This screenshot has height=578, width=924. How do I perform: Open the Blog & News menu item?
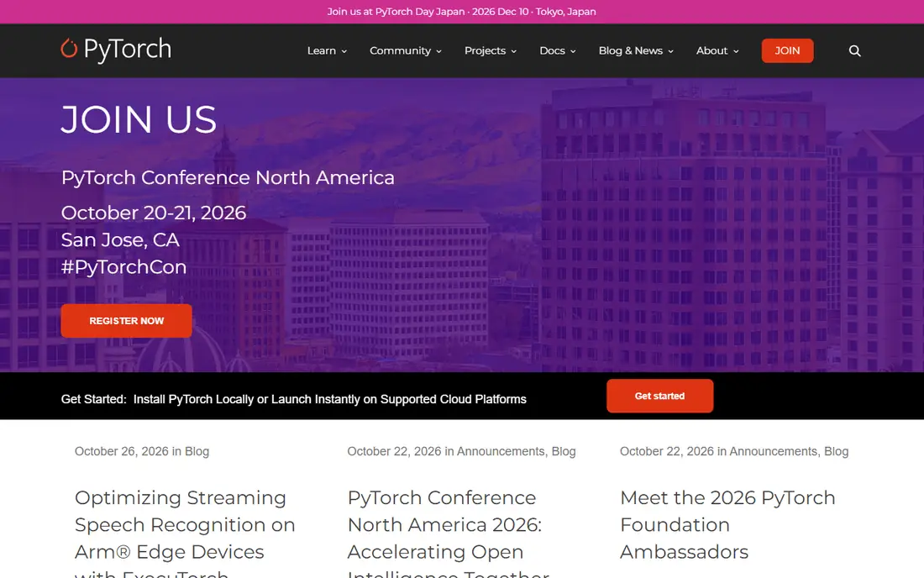[x=631, y=50]
